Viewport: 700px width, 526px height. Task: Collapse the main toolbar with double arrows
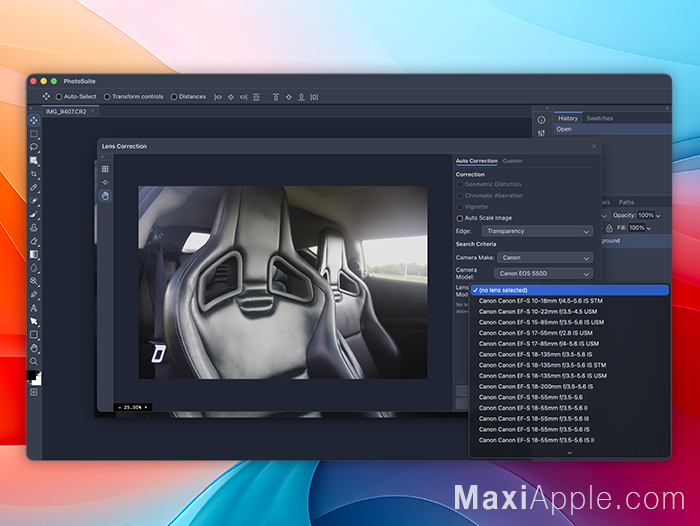tap(31, 109)
